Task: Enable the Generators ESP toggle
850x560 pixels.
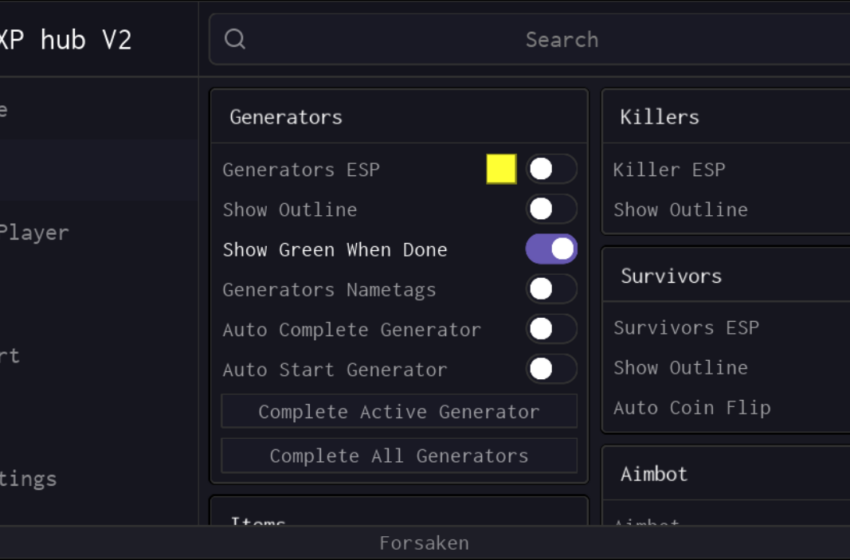Action: tap(551, 169)
